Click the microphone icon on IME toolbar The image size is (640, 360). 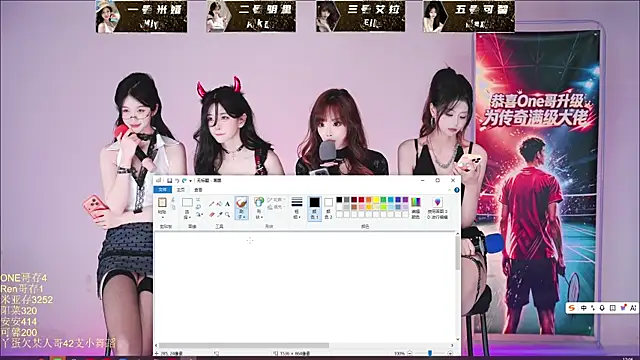point(602,308)
